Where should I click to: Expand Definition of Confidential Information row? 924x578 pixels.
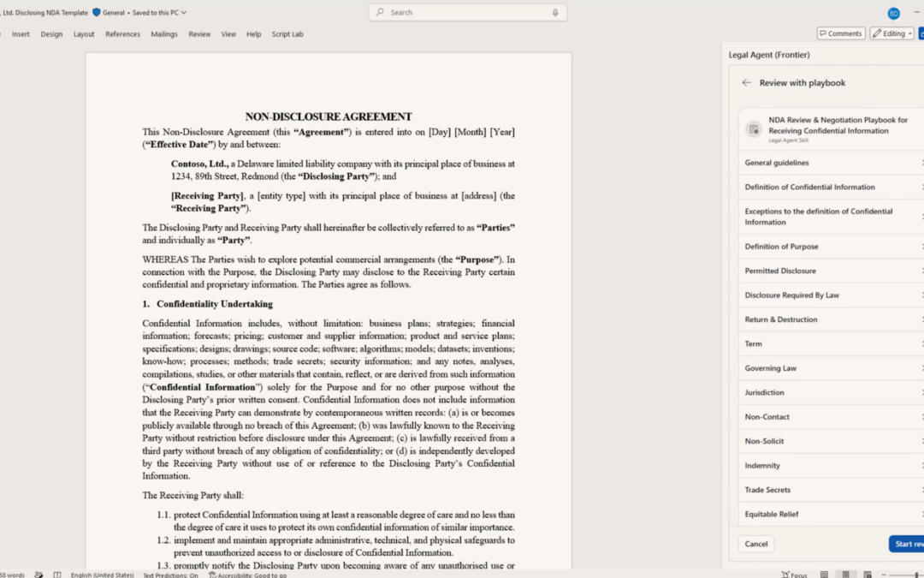point(831,187)
